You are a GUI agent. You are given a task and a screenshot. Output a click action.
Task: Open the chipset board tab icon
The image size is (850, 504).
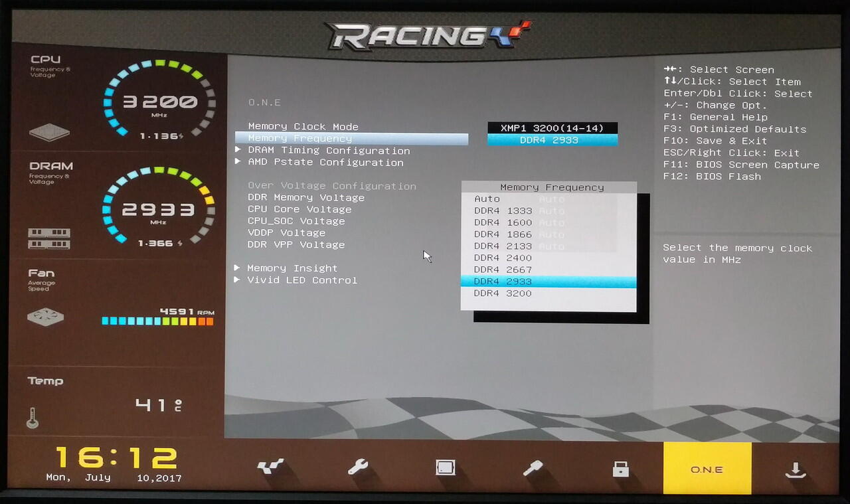pos(446,467)
